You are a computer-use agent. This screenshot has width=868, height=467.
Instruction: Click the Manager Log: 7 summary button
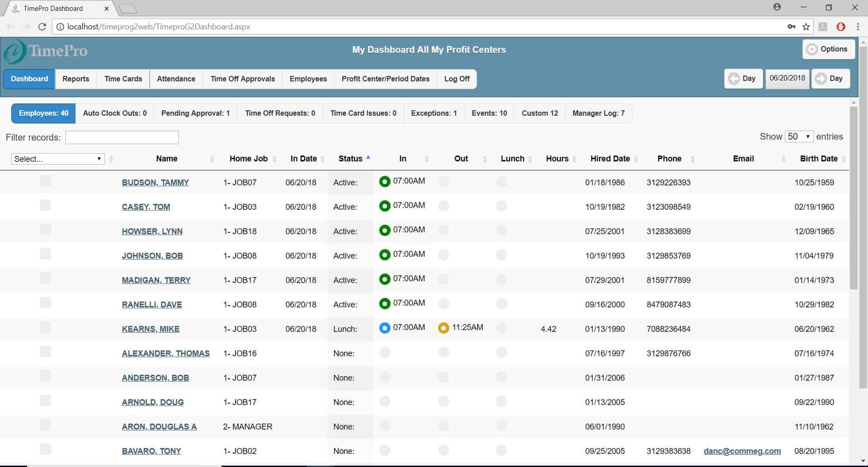(598, 113)
